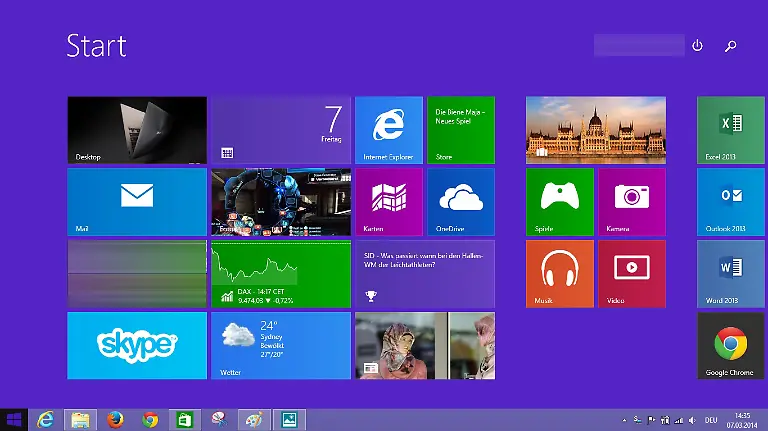Image resolution: width=768 pixels, height=431 pixels.
Task: Click the user account name area
Action: [639, 45]
